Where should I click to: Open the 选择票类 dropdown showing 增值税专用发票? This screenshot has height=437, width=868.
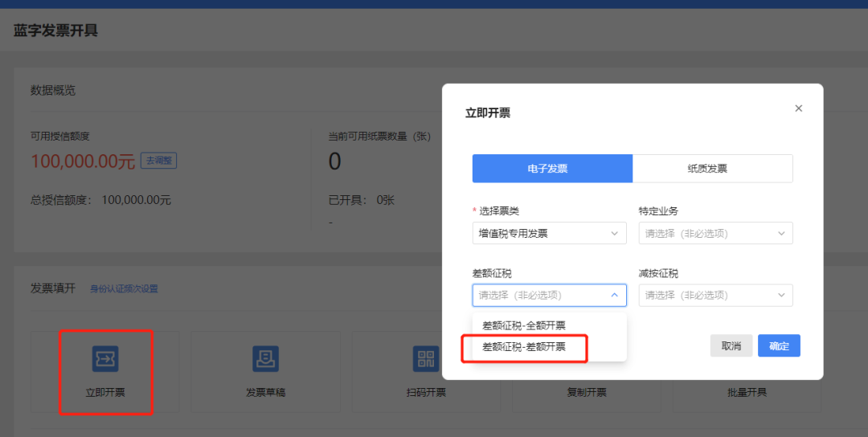pos(549,234)
